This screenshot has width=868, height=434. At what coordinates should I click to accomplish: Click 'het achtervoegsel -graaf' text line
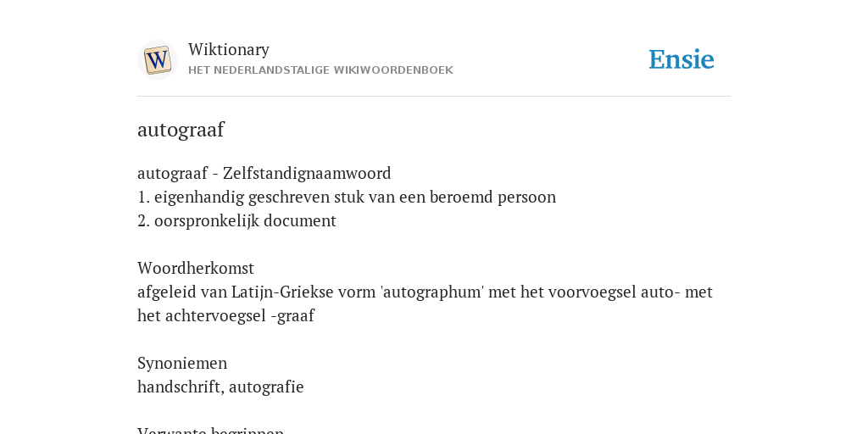pyautogui.click(x=225, y=316)
